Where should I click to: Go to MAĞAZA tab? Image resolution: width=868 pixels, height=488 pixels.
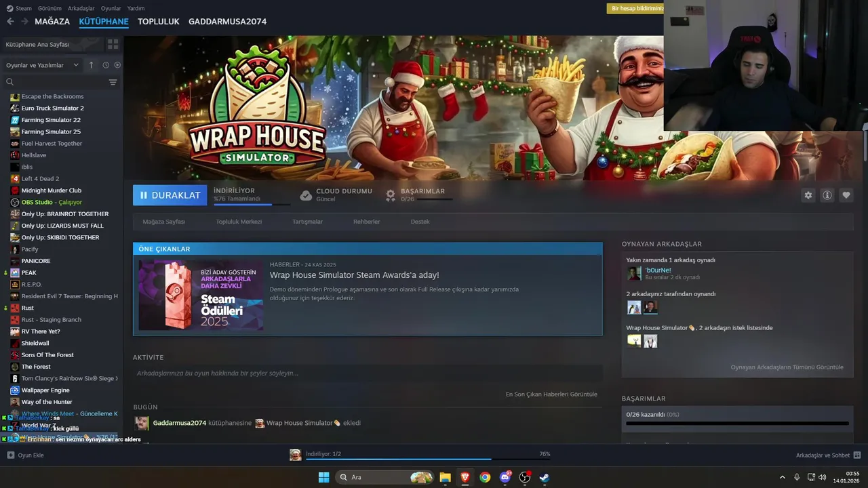click(x=52, y=22)
